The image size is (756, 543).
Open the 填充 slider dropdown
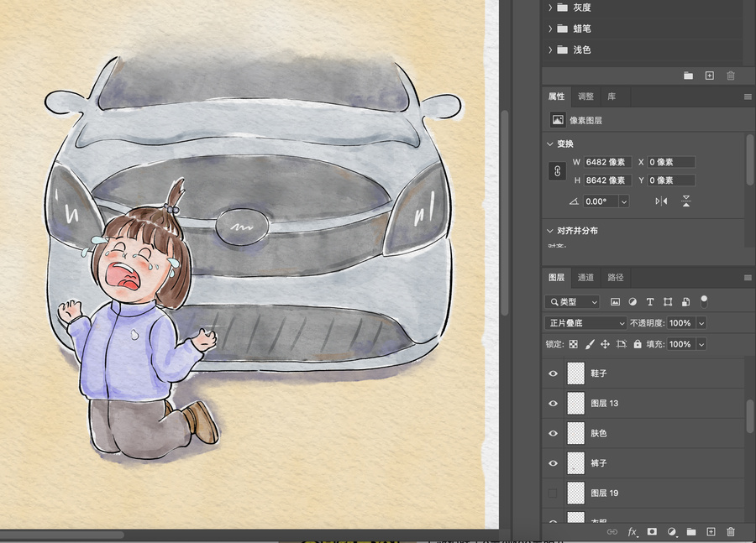click(701, 344)
